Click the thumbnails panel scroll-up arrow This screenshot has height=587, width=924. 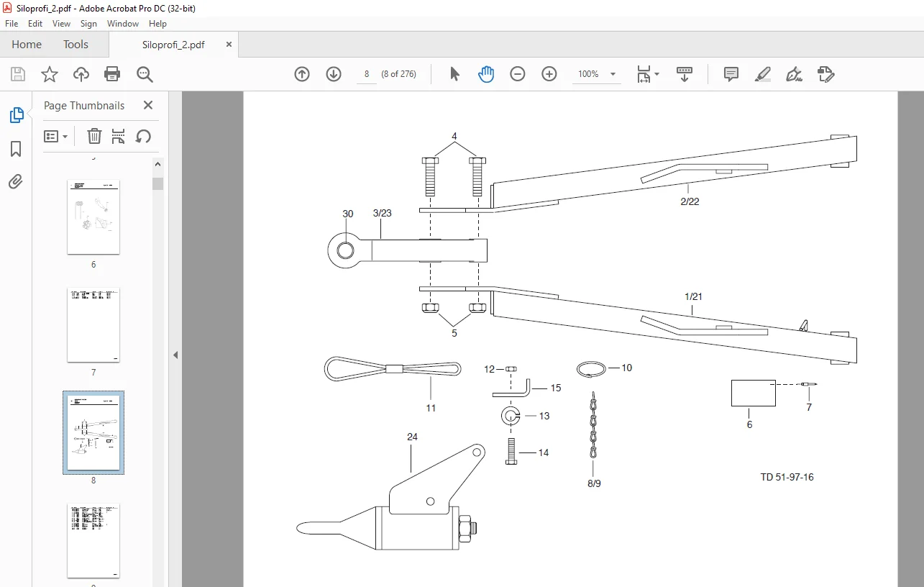158,165
